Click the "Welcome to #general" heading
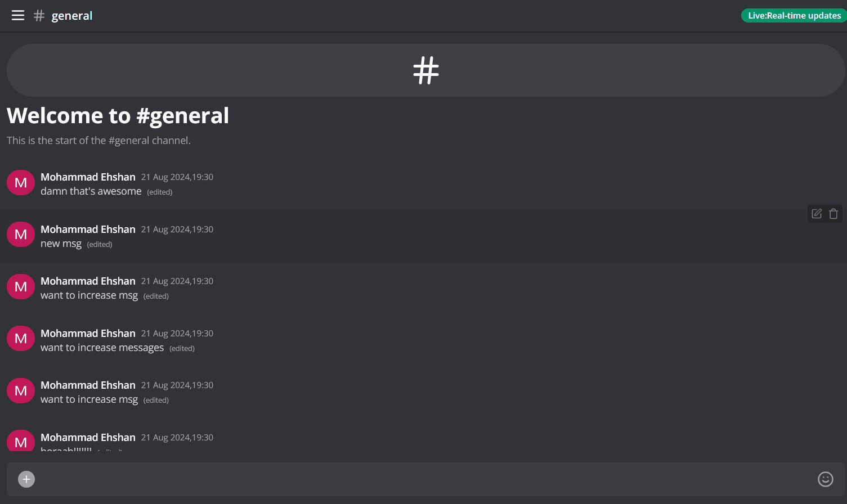 [x=118, y=116]
